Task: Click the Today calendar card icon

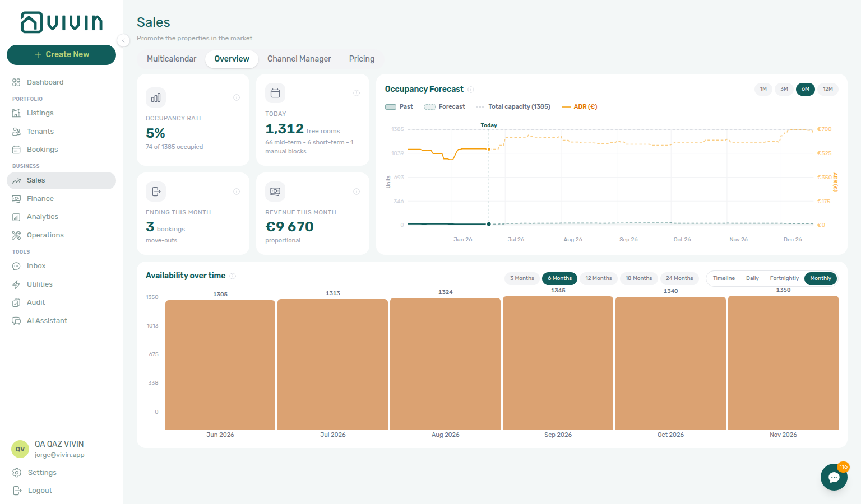Action: 275,93
